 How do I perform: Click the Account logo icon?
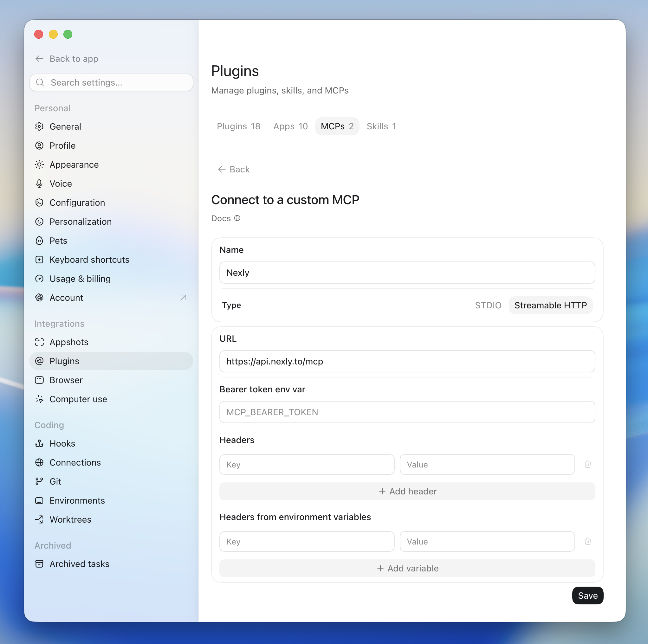[39, 298]
